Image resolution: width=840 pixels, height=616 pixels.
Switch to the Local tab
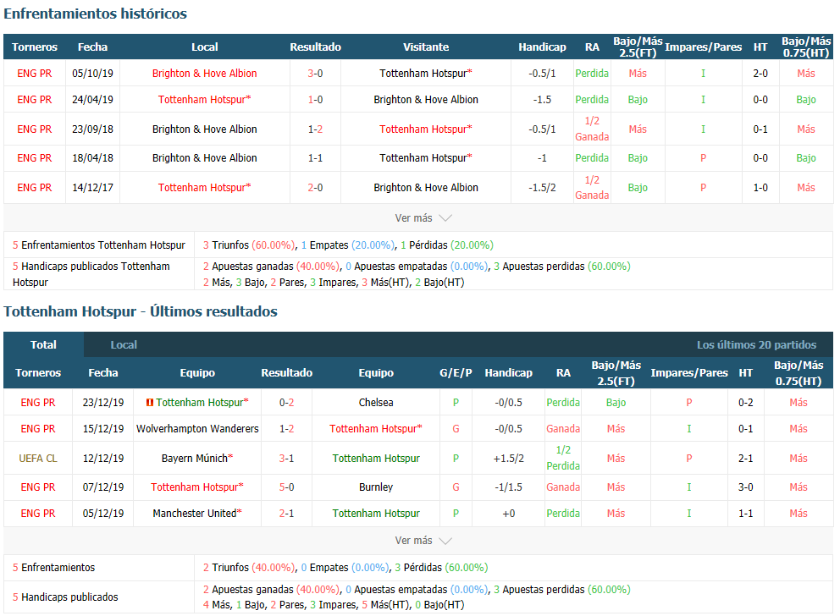click(124, 344)
